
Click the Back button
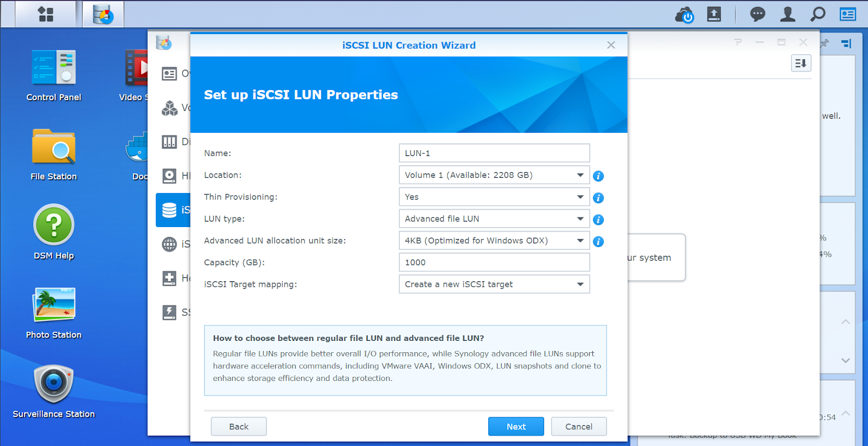[x=239, y=426]
